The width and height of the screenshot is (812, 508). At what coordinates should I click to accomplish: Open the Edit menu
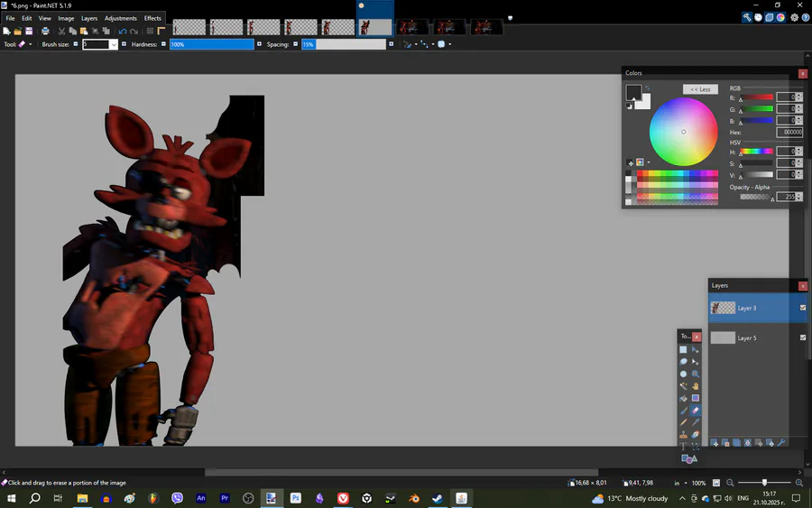point(27,18)
